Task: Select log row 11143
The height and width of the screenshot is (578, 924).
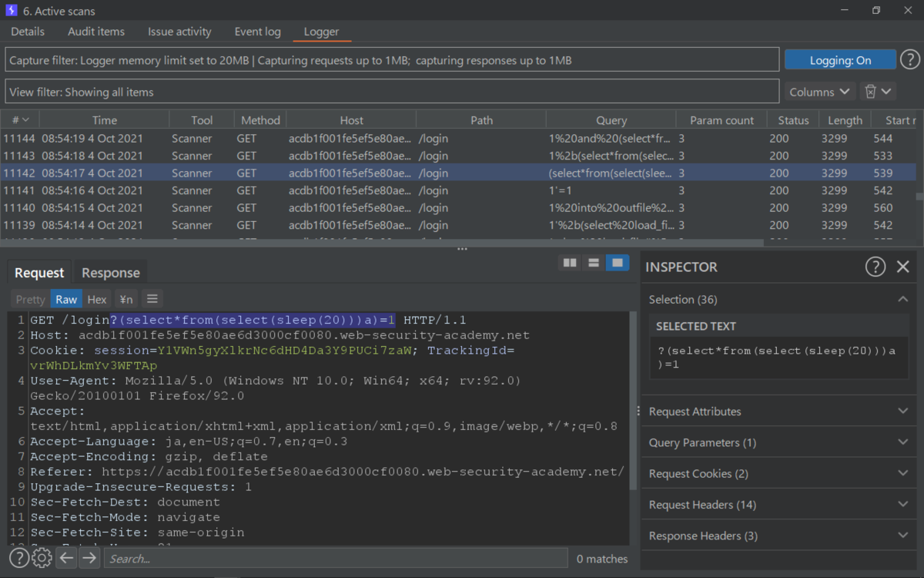Action: [458, 156]
